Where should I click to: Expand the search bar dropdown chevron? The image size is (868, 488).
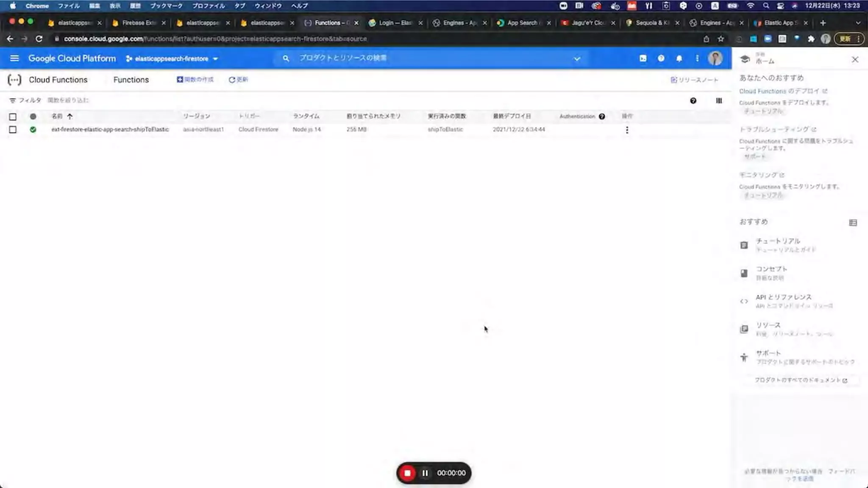[x=577, y=59]
